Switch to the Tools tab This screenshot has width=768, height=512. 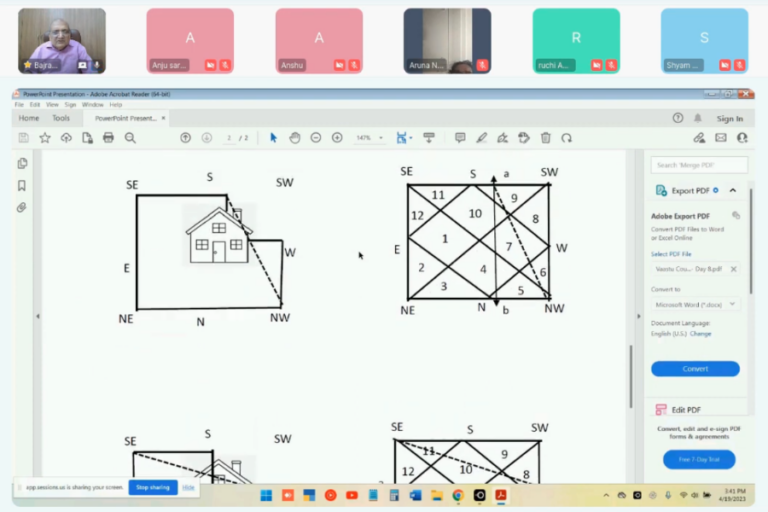coord(61,118)
